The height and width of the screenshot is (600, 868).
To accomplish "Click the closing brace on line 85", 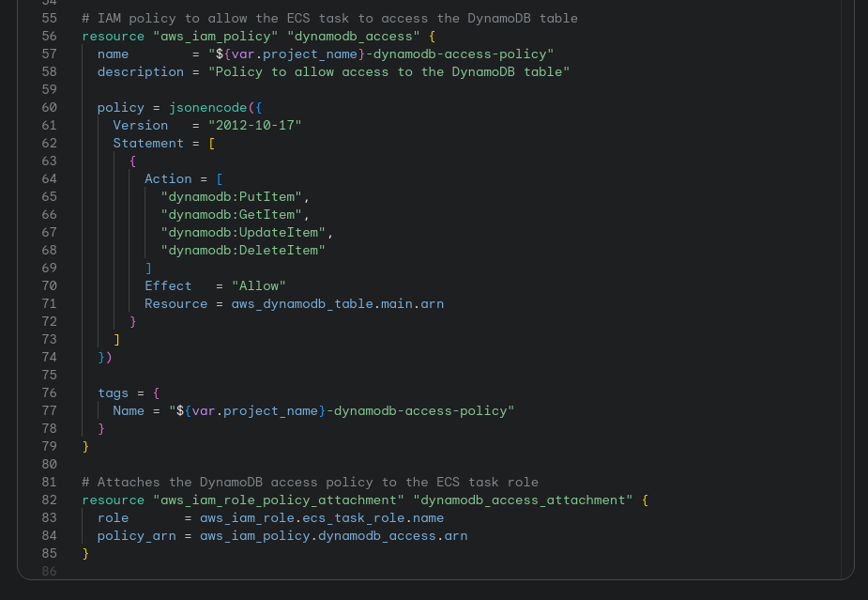I will pyautogui.click(x=85, y=553).
